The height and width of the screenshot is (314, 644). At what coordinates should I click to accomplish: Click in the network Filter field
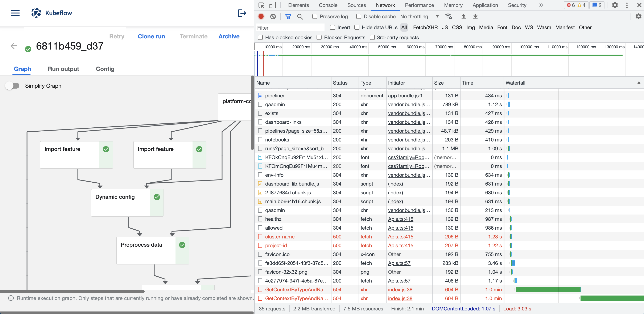tap(290, 28)
